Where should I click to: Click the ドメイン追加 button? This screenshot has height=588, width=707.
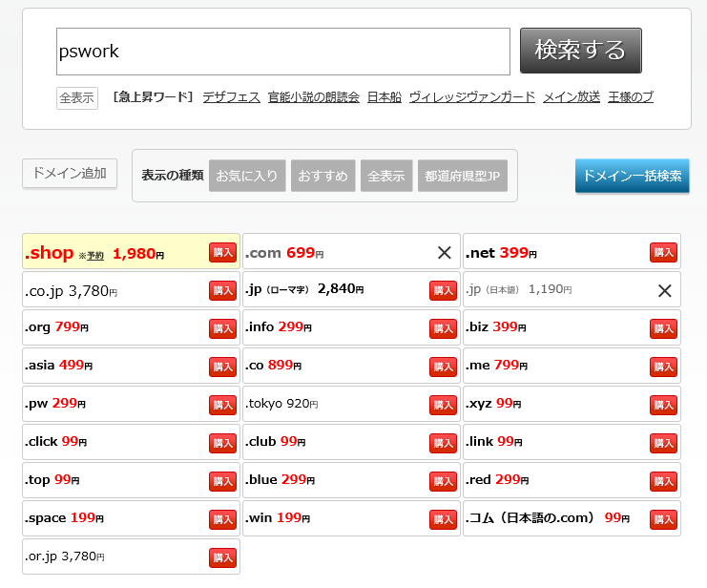point(69,174)
